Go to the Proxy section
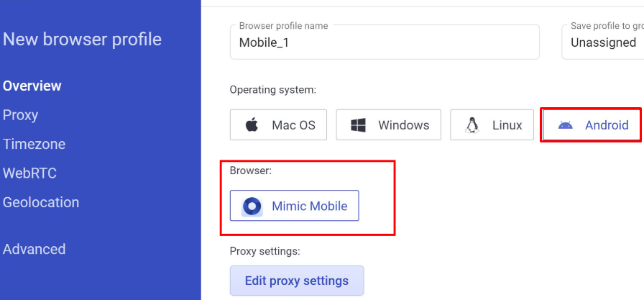The height and width of the screenshot is (300, 644). (x=20, y=115)
